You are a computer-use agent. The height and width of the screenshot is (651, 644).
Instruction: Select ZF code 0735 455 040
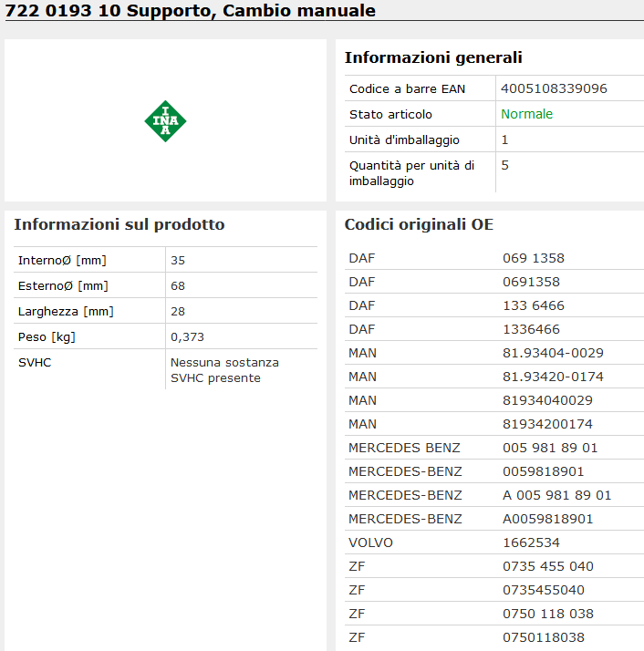[548, 566]
